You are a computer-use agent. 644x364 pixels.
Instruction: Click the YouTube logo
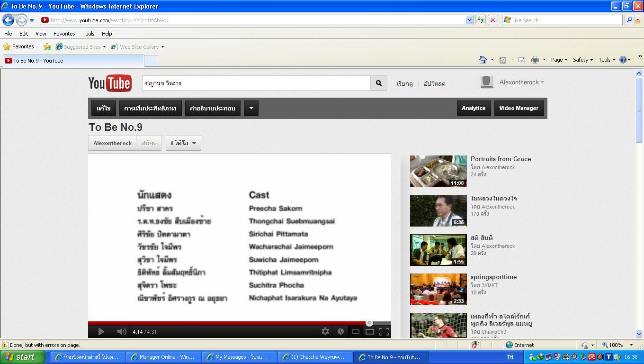[110, 83]
